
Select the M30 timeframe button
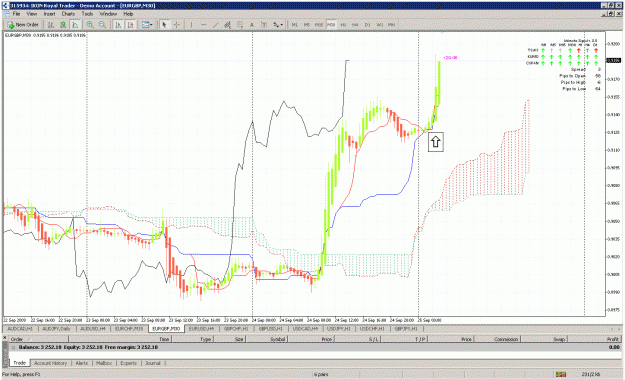tap(331, 25)
